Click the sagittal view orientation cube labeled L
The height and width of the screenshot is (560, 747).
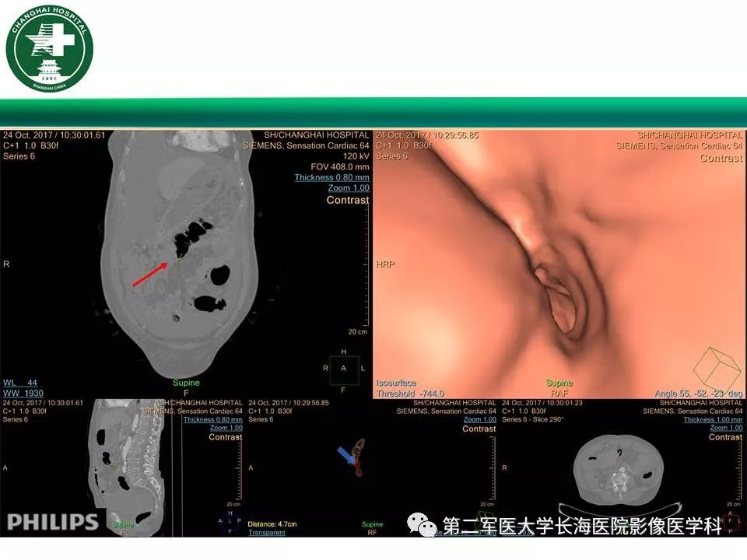[x=230, y=520]
